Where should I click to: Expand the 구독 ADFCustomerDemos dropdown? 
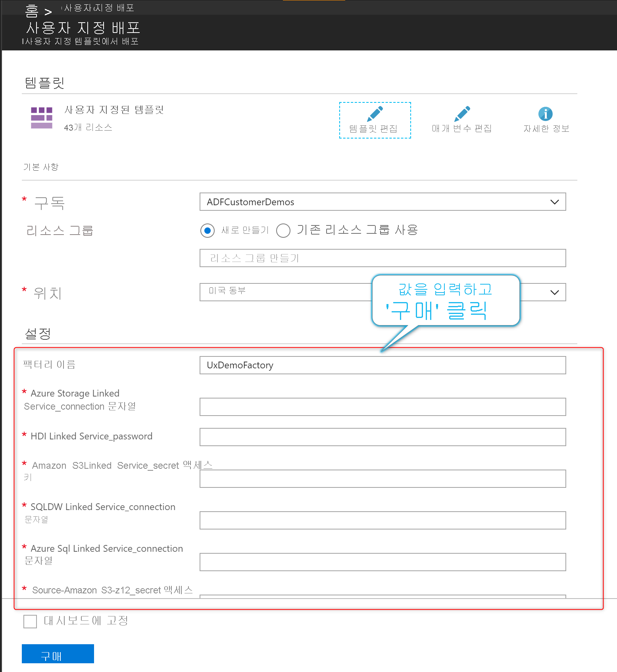pyautogui.click(x=383, y=202)
